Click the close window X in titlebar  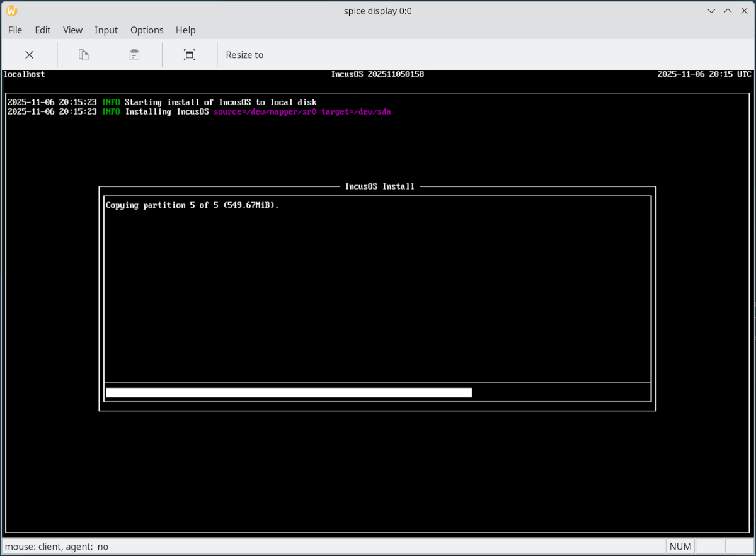(744, 11)
